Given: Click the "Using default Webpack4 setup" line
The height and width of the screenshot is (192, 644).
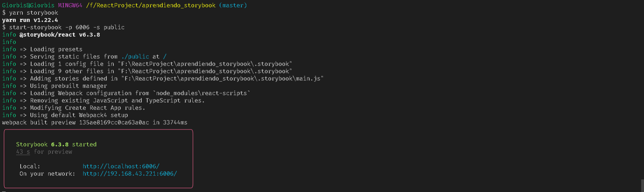Looking at the screenshot, I should coord(79,115).
